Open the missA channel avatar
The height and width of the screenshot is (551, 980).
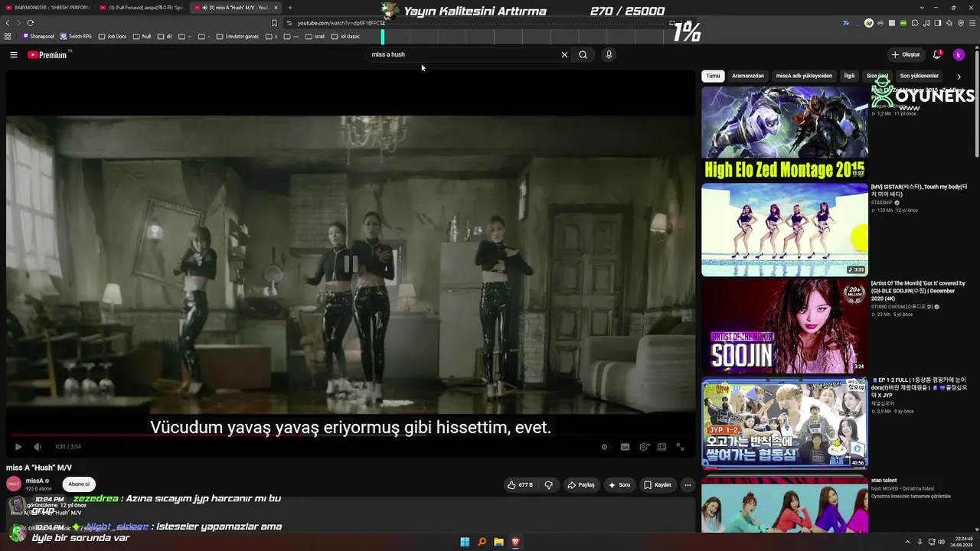coord(14,484)
